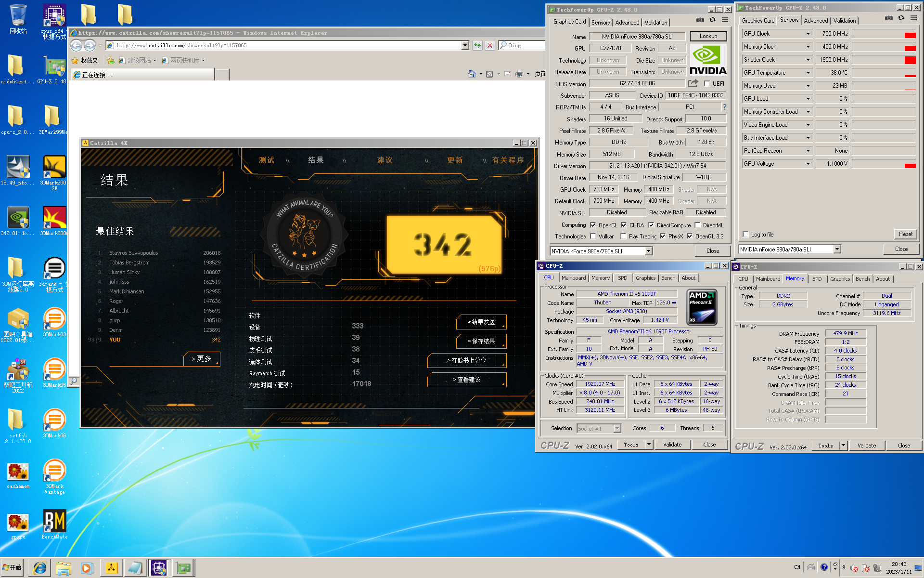Screen dimensions: 924x578
Task: Click the Windows Explorer folder on the taskbar
Action: (x=63, y=568)
